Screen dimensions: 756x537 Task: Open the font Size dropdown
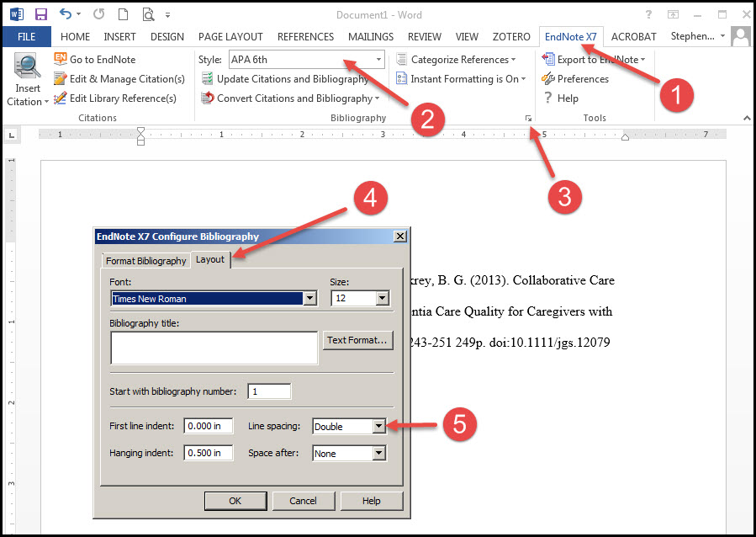[x=383, y=298]
